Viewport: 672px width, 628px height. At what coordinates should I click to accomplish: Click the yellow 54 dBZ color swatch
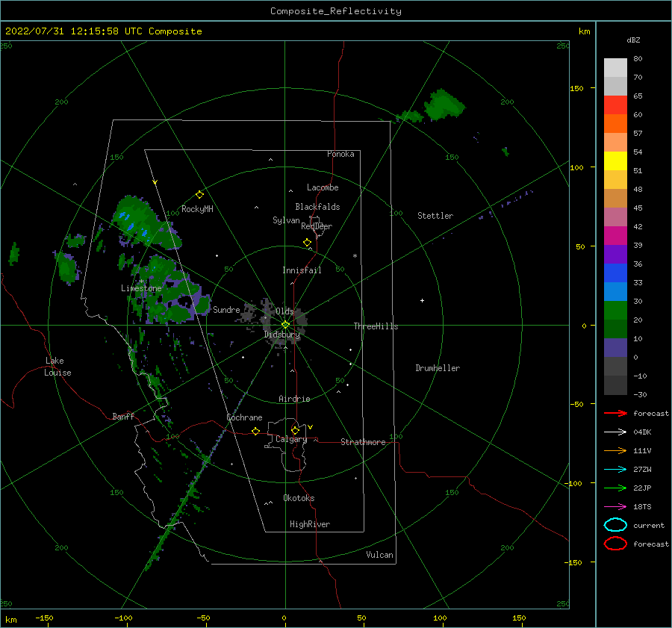click(615, 161)
